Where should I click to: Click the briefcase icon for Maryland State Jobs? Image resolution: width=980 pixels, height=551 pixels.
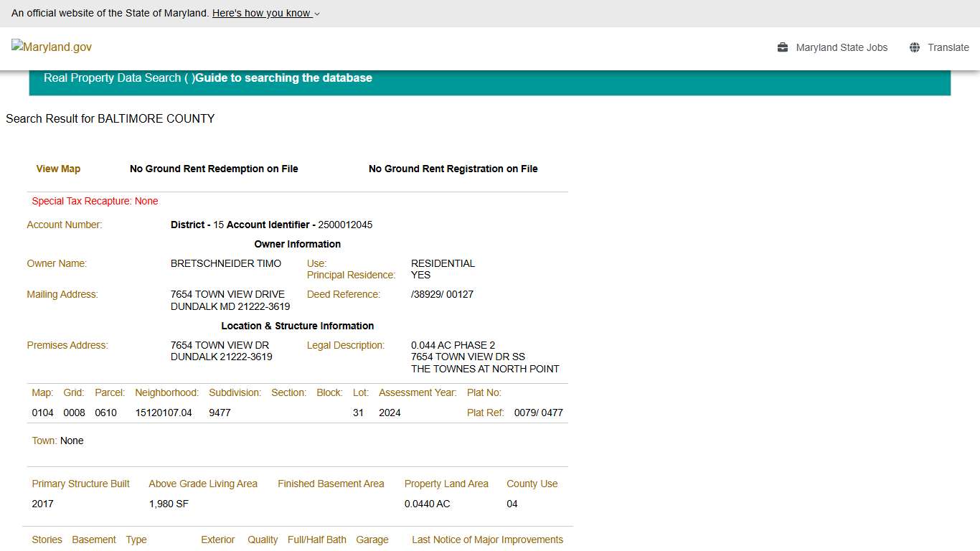pyautogui.click(x=781, y=47)
